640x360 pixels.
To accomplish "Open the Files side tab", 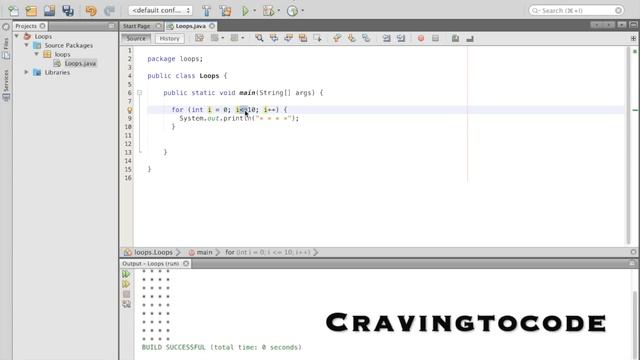I will click(6, 48).
